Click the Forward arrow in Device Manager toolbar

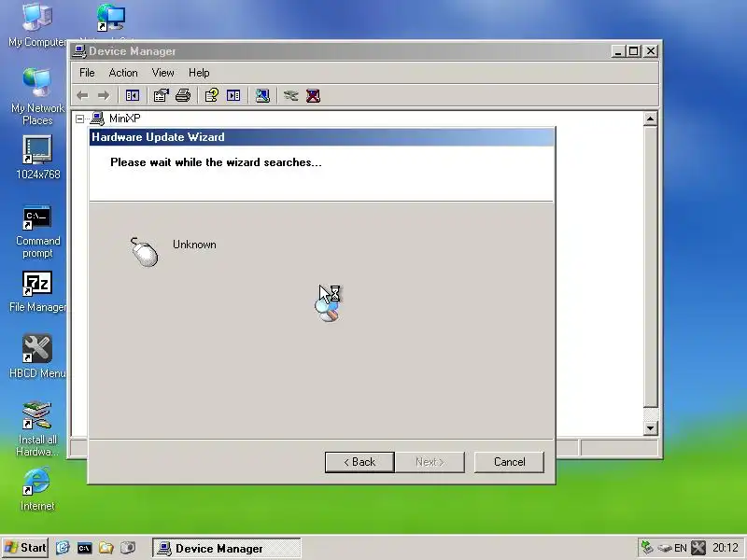(x=104, y=96)
